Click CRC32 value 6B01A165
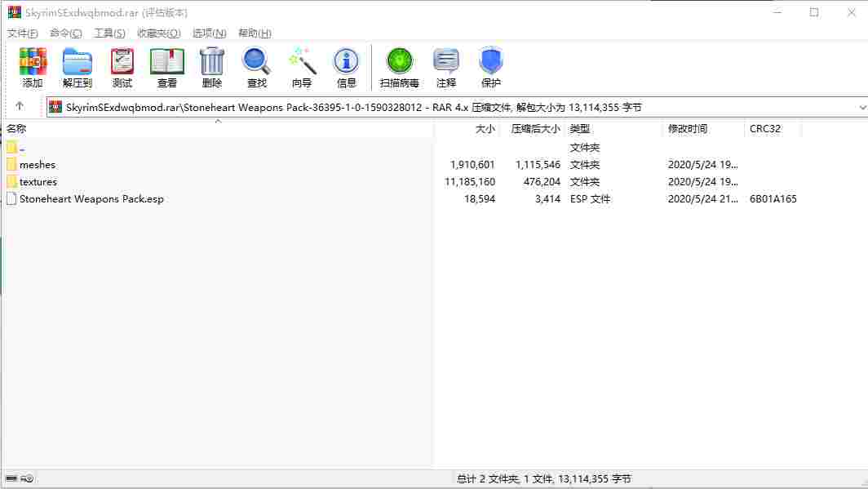868x489 pixels. click(x=773, y=199)
